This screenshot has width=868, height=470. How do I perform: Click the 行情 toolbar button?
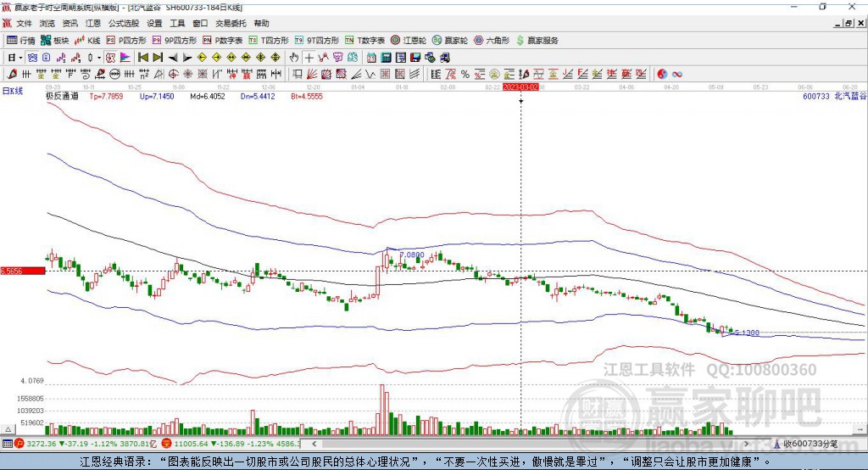pos(21,41)
